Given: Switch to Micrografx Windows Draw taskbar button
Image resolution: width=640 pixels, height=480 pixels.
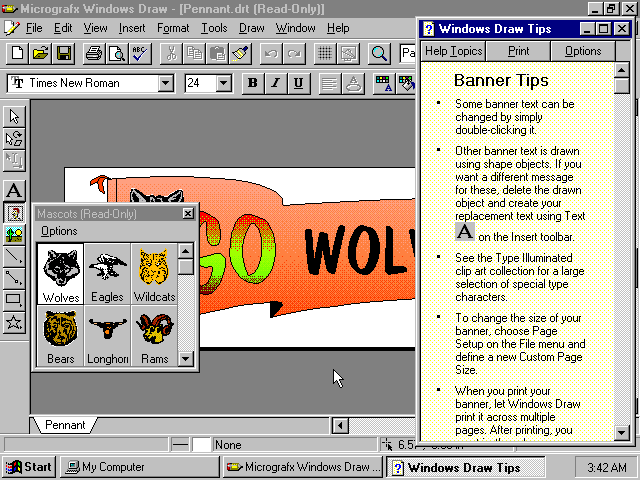Looking at the screenshot, I should click(303, 467).
